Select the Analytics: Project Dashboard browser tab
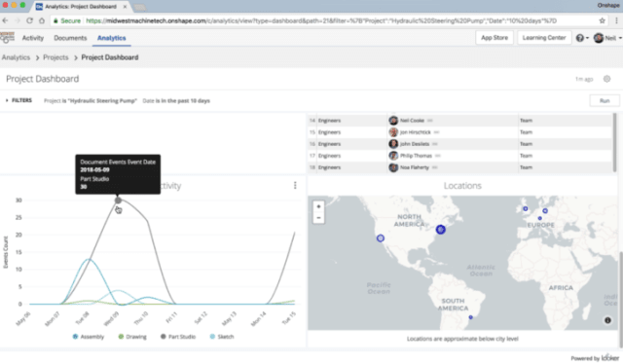This screenshot has width=623, height=364. click(80, 7)
